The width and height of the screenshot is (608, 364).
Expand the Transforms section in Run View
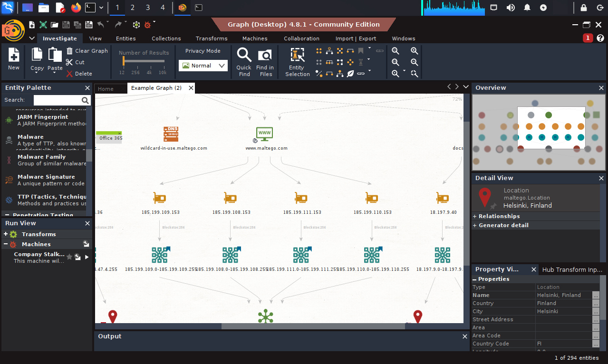[6, 234]
